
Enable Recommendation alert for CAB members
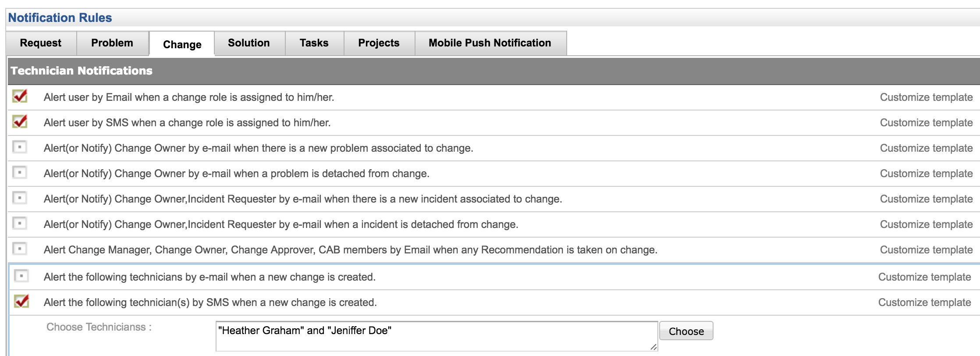[x=20, y=249]
